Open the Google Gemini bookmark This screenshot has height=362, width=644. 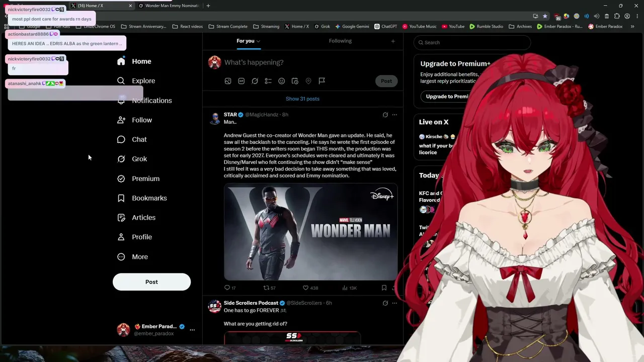(x=352, y=27)
